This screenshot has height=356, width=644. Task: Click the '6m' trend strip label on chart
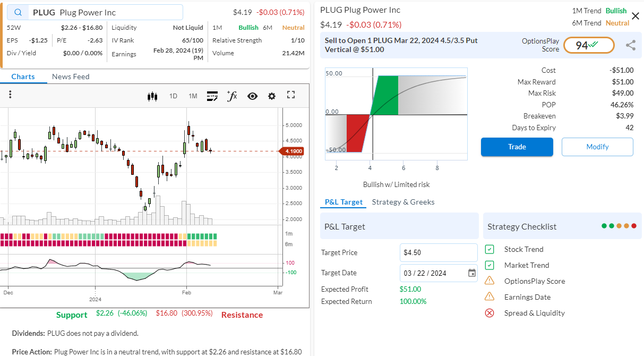click(289, 244)
